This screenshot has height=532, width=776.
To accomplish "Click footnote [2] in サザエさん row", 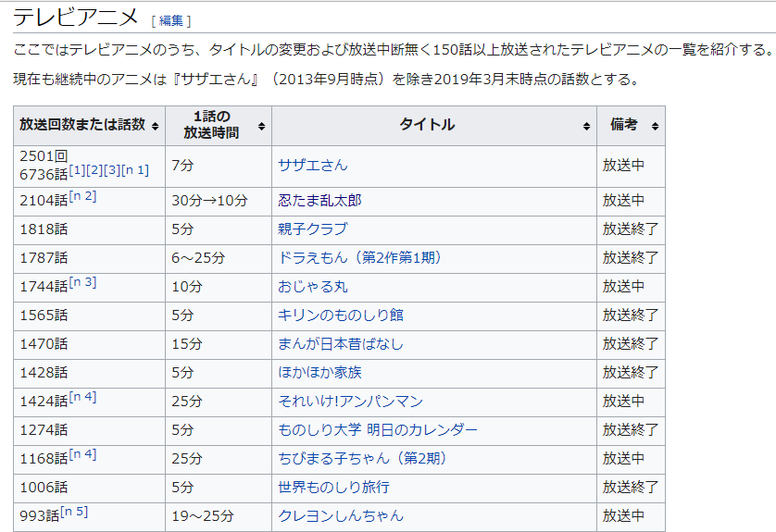I will 94,170.
